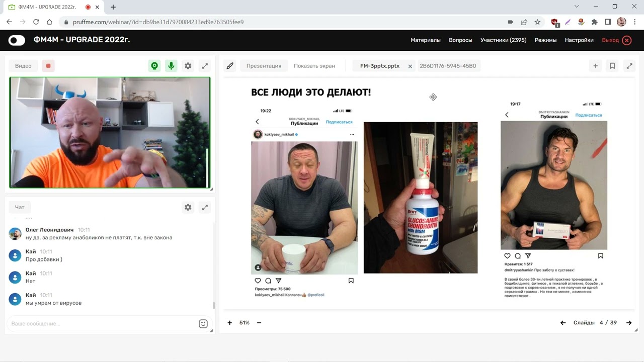The image size is (644, 362).
Task: Open the emoji picker in the message field
Action: pyautogui.click(x=203, y=323)
